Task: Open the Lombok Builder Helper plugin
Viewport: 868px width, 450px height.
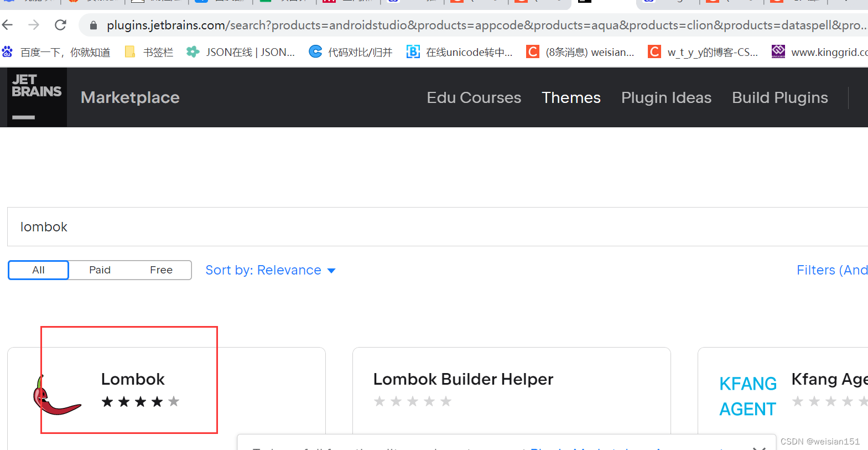Action: click(463, 379)
